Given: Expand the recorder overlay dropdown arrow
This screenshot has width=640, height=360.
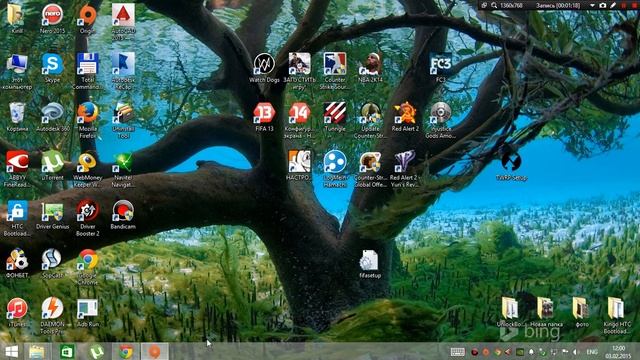Looking at the screenshot, I should (592, 5).
